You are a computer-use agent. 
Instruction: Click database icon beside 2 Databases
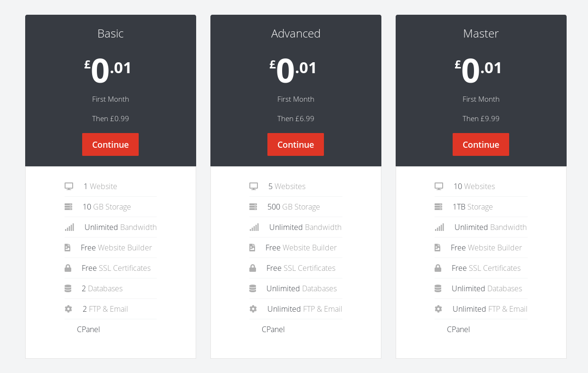[x=68, y=288]
